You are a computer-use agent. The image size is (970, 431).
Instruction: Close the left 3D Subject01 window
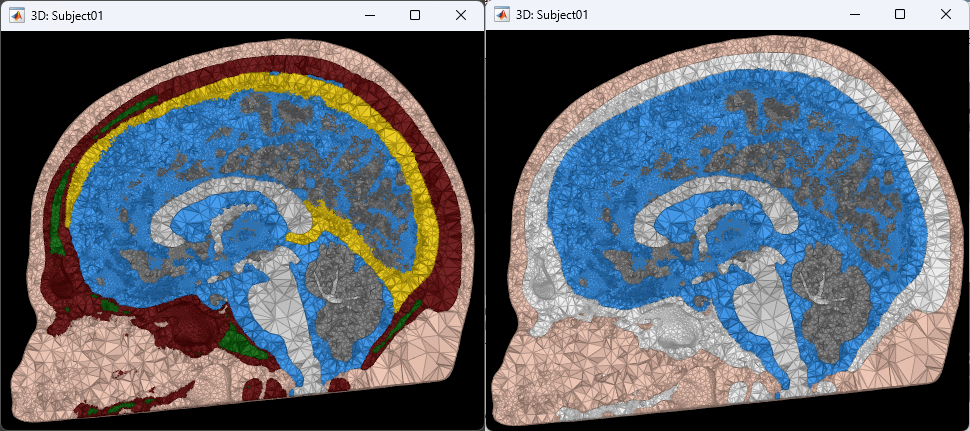click(460, 15)
